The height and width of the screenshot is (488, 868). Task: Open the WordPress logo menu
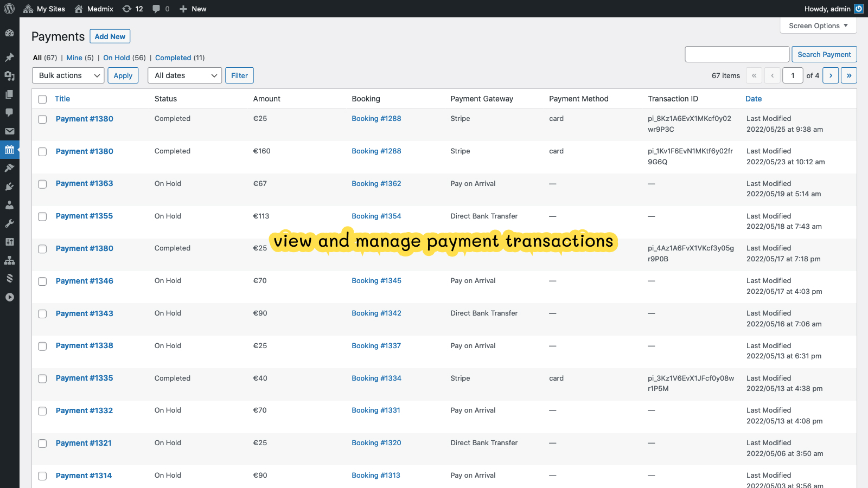(9, 9)
